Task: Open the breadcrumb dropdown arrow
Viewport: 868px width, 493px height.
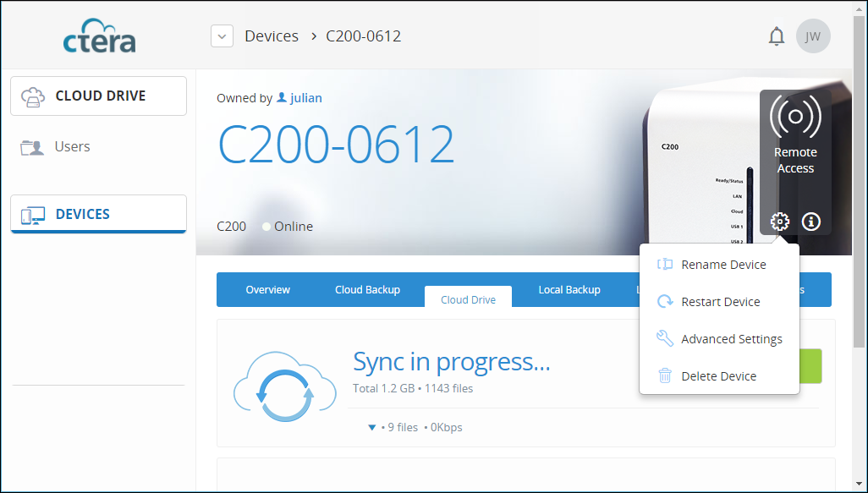Action: 222,36
